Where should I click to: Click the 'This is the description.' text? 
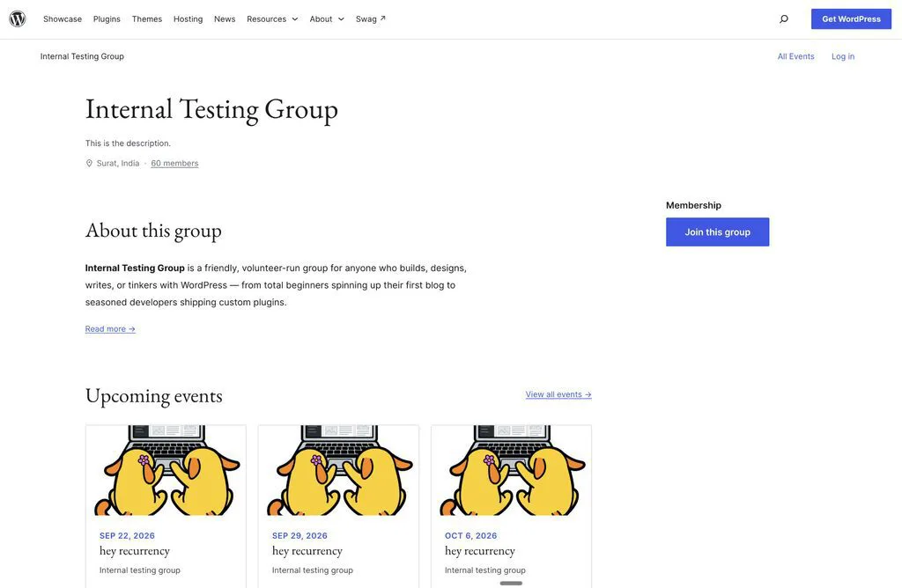point(128,143)
